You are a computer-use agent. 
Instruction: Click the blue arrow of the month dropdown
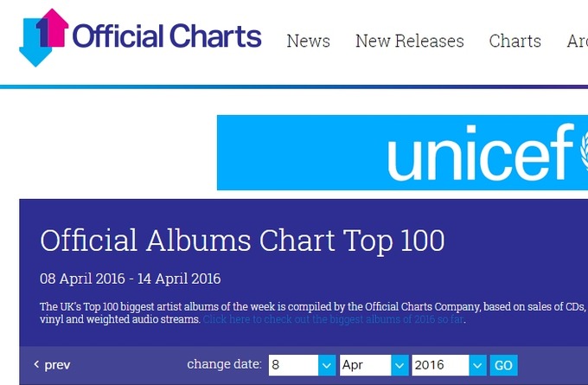coord(399,365)
